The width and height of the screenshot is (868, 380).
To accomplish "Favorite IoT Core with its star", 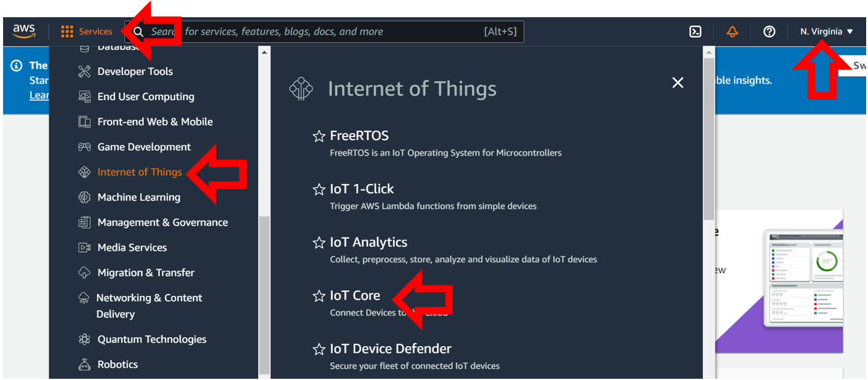I will coord(319,296).
